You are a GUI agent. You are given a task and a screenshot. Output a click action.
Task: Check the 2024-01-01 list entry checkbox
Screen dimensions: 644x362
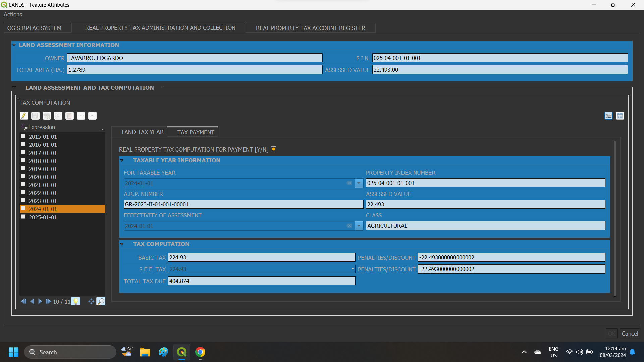click(x=23, y=208)
